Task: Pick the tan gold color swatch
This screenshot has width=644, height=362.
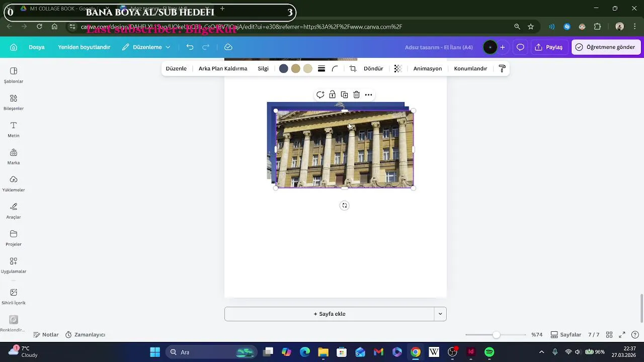Action: click(296, 69)
